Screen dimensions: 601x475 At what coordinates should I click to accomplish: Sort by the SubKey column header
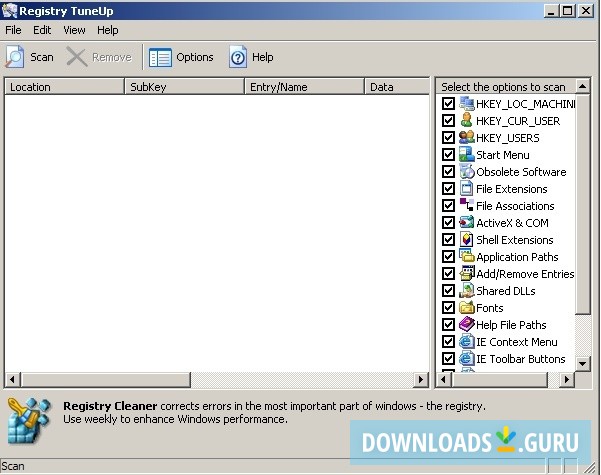184,87
